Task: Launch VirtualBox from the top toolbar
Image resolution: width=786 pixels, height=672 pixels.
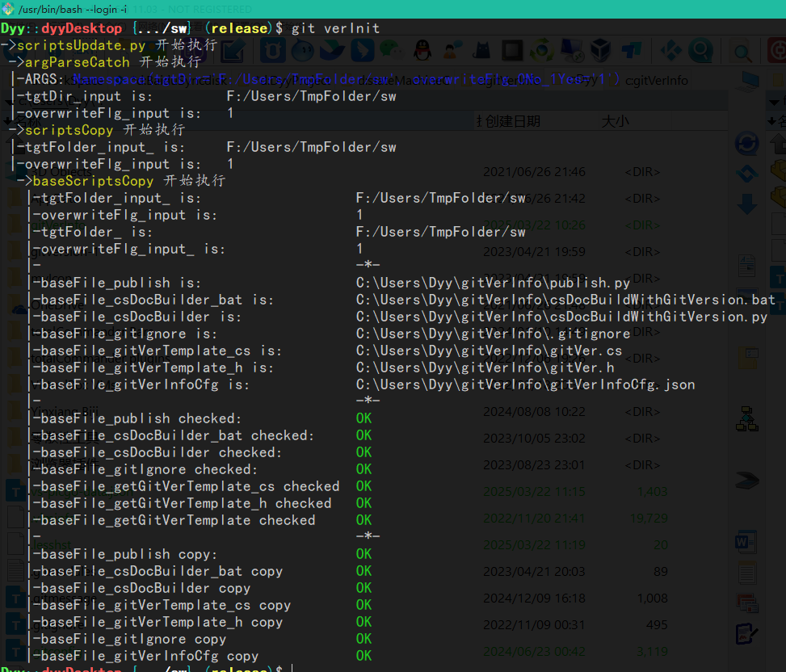Action: tap(602, 50)
